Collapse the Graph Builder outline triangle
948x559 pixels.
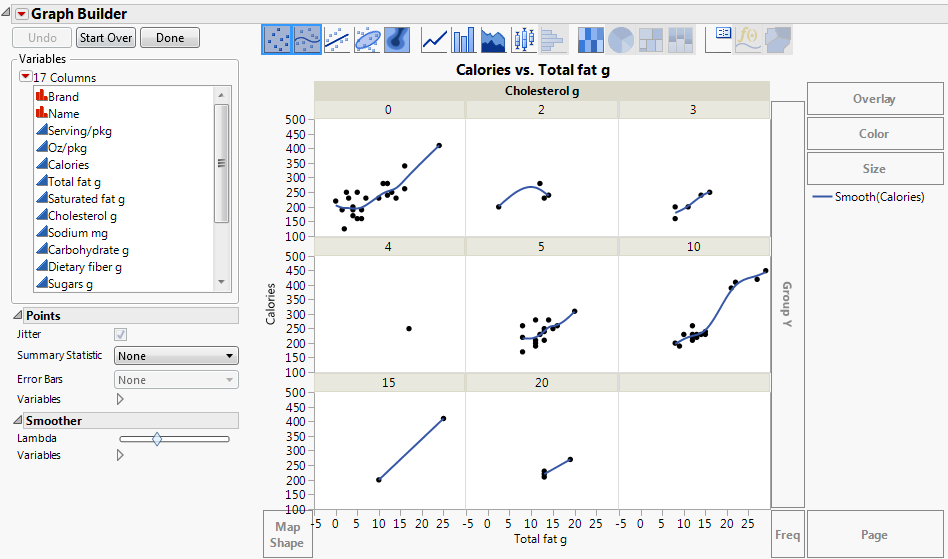tap(6, 12)
